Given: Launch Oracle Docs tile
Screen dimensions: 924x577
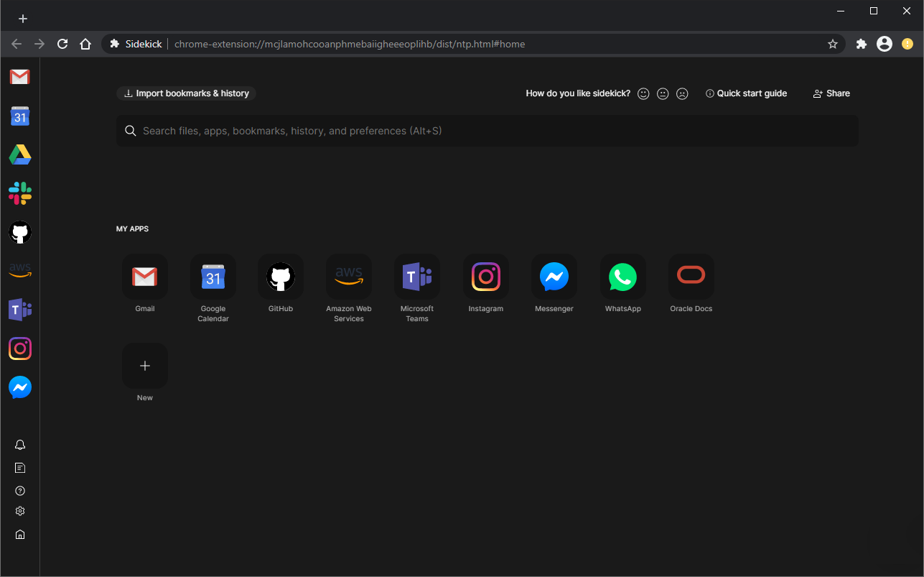Looking at the screenshot, I should 691,277.
